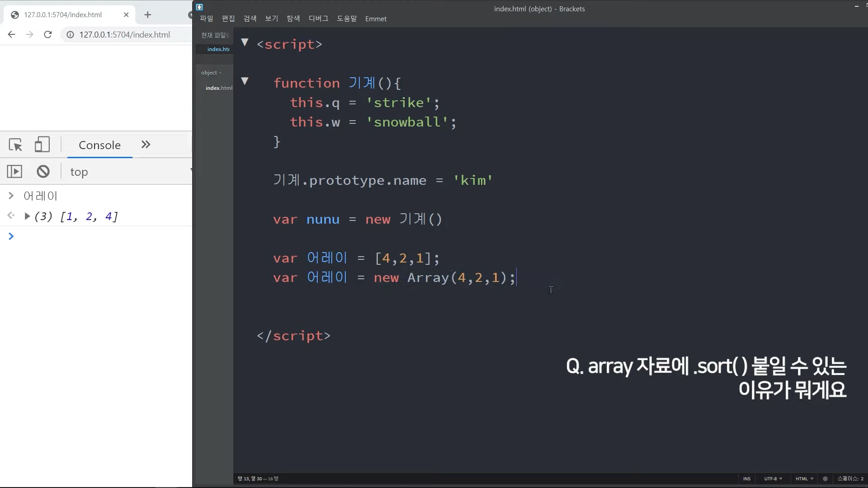Open the UTF-8 encoding dropdown
The height and width of the screenshot is (488, 868).
[x=773, y=479]
